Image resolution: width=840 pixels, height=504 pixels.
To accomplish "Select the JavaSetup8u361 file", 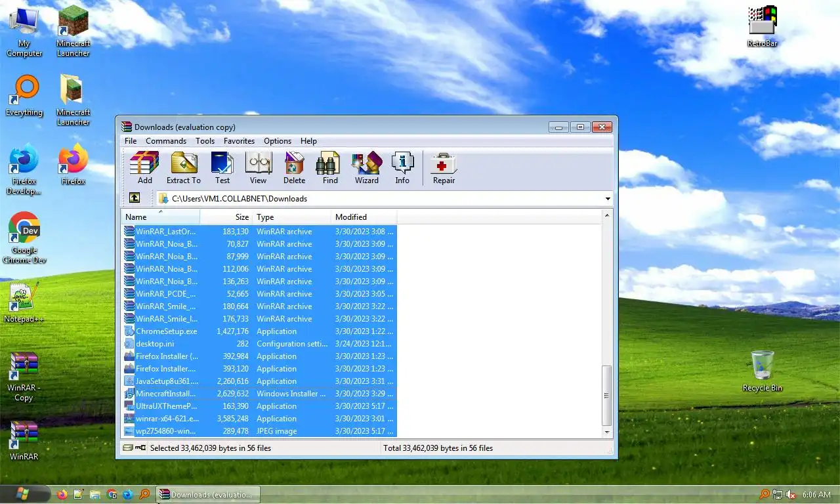I will point(260,381).
